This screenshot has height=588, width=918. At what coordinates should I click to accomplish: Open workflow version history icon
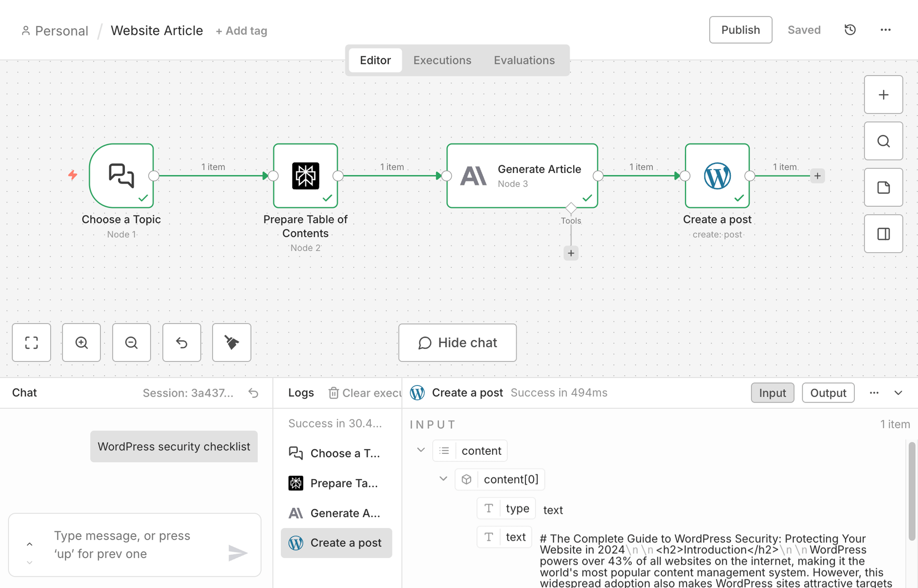coord(850,30)
